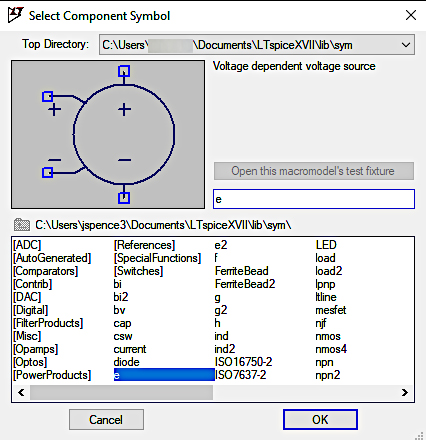Select the FerriteBead2 symbol
The image size is (426, 440).
click(x=245, y=284)
